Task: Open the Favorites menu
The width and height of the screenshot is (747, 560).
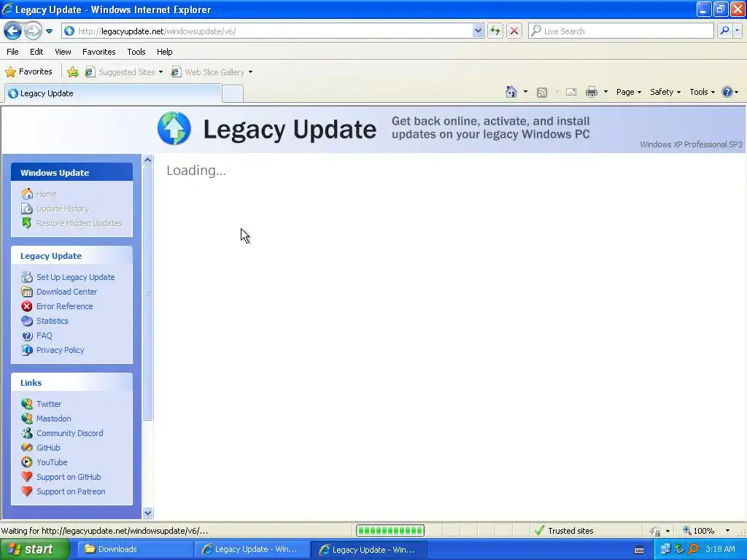Action: pos(98,52)
